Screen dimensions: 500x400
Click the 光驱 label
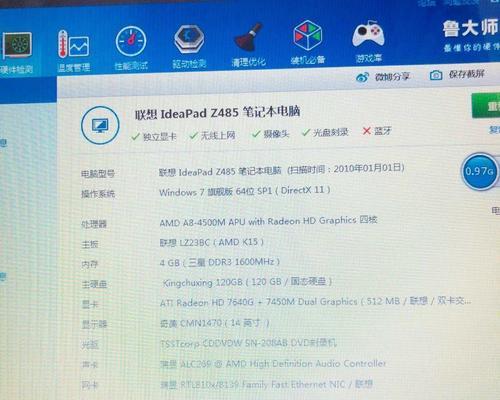click(91, 344)
